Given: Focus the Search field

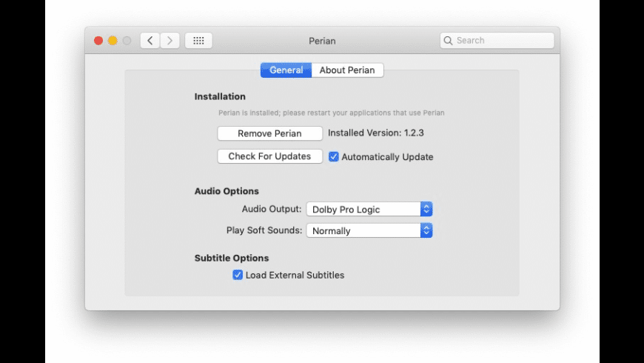Looking at the screenshot, I should click(497, 40).
